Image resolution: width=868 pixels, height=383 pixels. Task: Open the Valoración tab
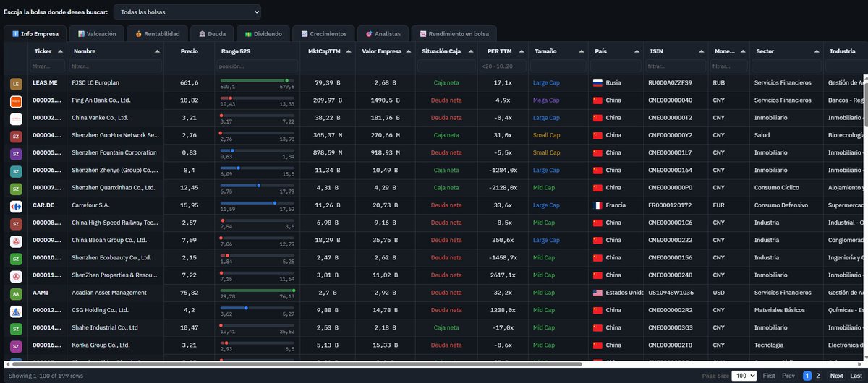coord(98,33)
